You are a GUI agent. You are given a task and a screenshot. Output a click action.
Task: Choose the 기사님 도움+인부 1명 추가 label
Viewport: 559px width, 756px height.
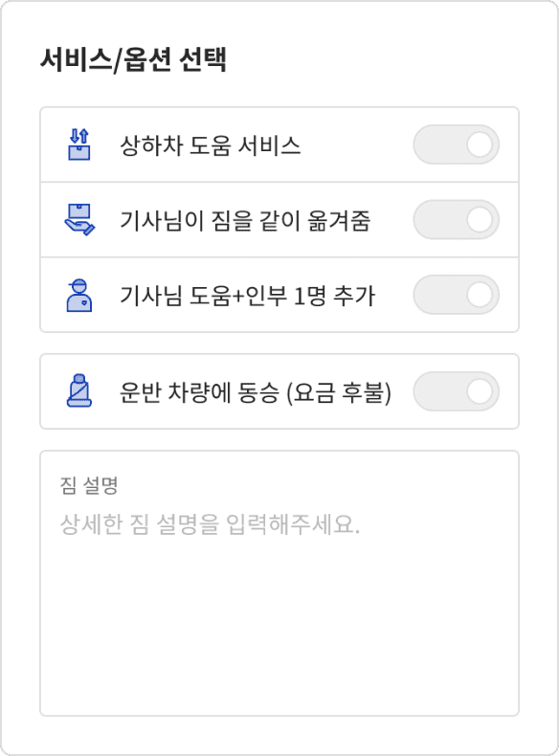(x=247, y=296)
